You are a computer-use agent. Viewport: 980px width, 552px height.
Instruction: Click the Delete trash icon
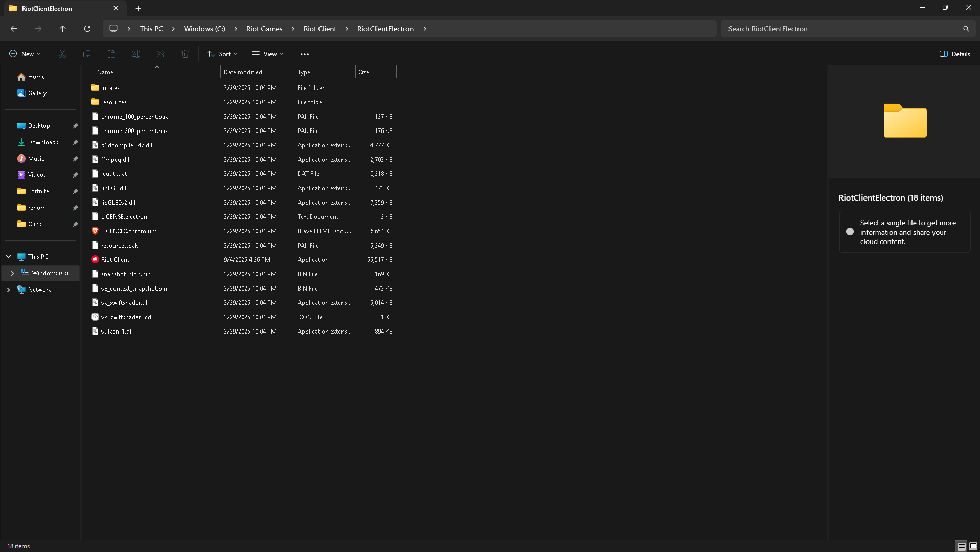click(x=185, y=54)
